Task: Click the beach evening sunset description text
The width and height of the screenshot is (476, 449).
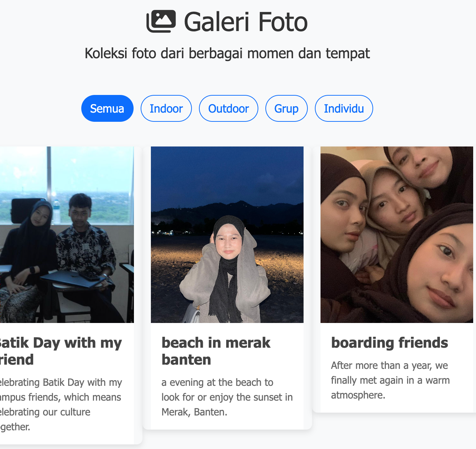Action: pyautogui.click(x=227, y=397)
